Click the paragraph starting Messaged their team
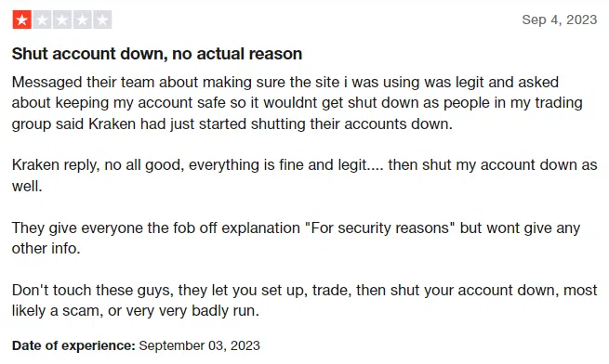609x364 pixels. point(298,103)
